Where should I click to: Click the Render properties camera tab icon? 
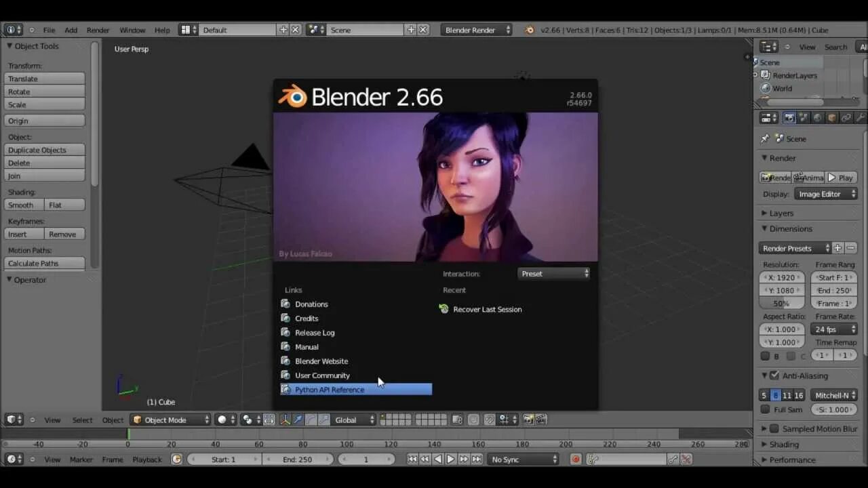click(789, 118)
